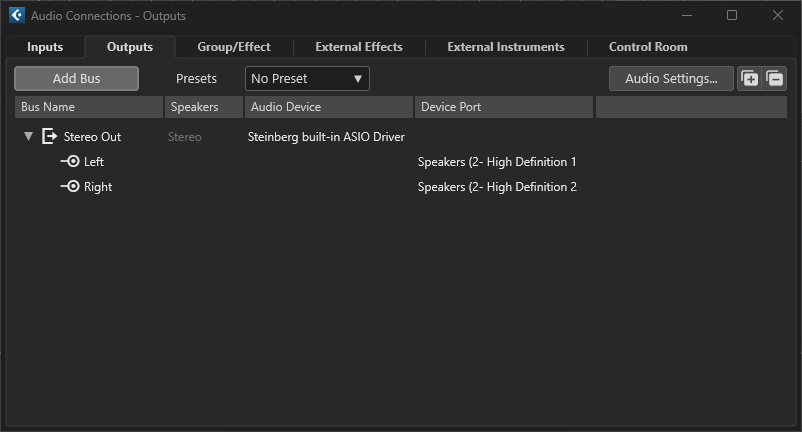This screenshot has width=802, height=432.
Task: Open Audio Settings dialog
Action: point(671,79)
